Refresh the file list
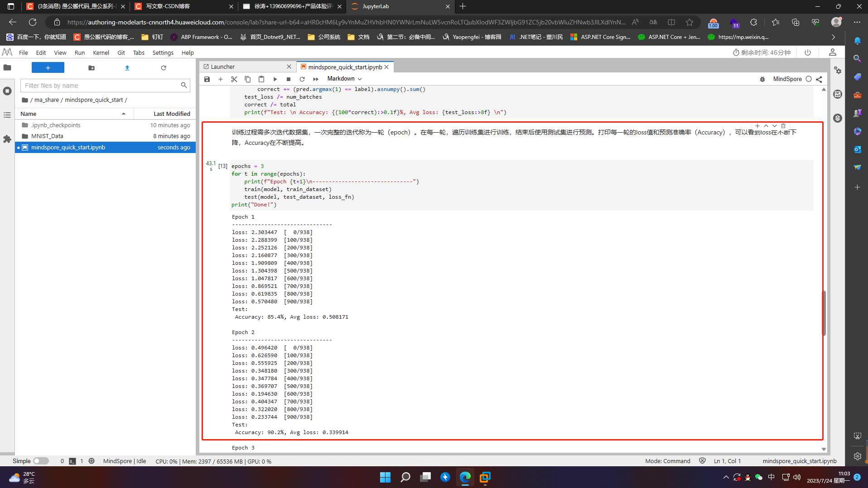This screenshot has height=488, width=868. coord(164,68)
